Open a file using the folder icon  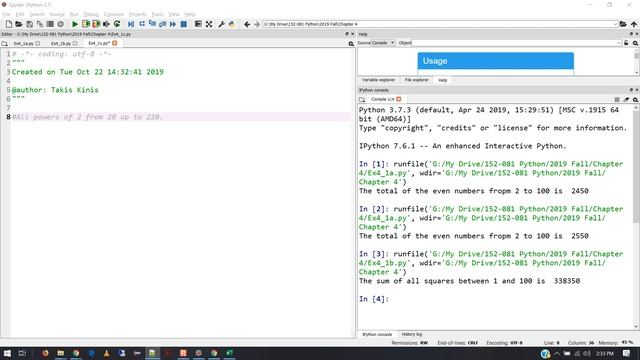point(19,24)
